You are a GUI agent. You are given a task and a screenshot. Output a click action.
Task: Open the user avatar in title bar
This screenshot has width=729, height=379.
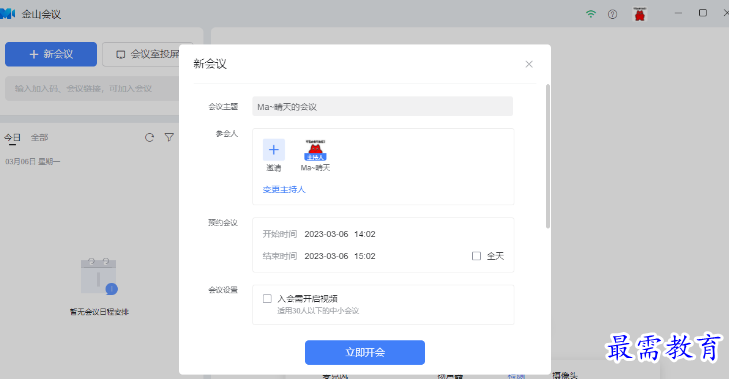pyautogui.click(x=640, y=14)
